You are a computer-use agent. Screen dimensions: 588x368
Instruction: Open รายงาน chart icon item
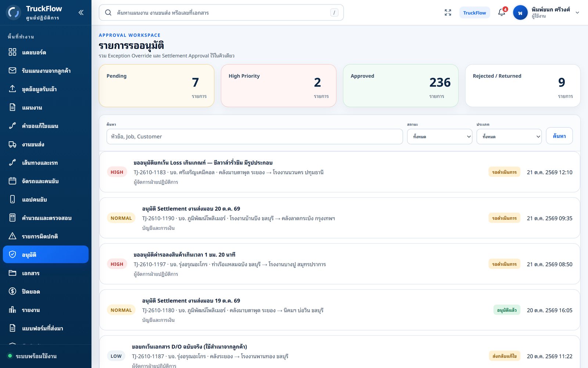point(46,310)
